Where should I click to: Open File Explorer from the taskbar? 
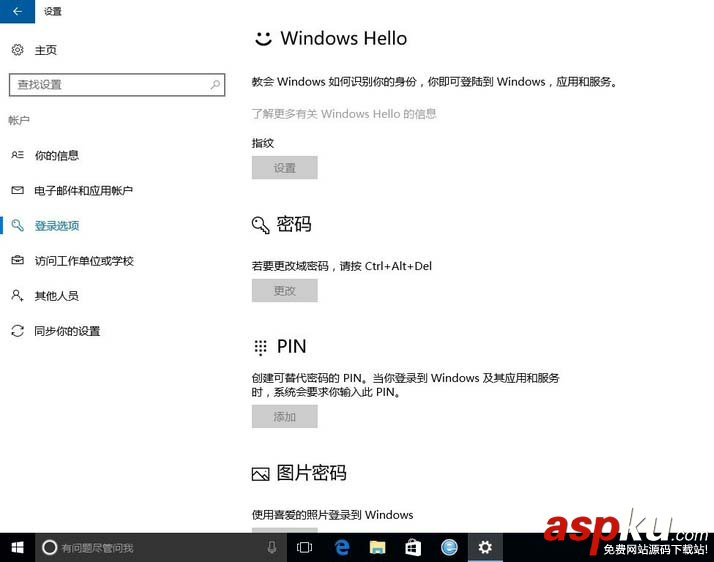click(x=377, y=547)
